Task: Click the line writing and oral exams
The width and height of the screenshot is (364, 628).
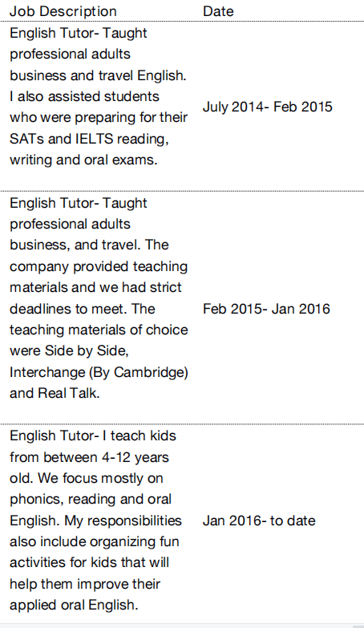Action: coord(83,160)
